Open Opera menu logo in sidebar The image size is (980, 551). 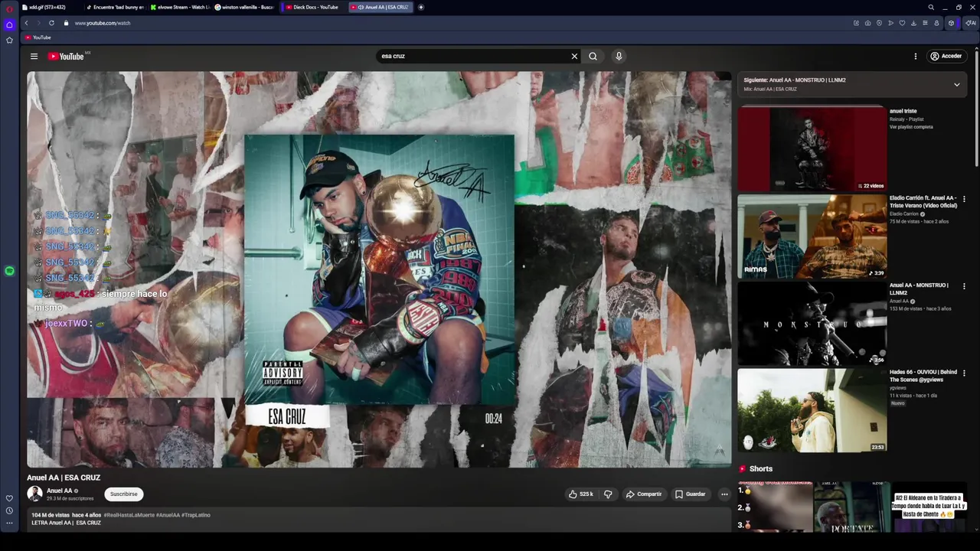click(x=9, y=8)
